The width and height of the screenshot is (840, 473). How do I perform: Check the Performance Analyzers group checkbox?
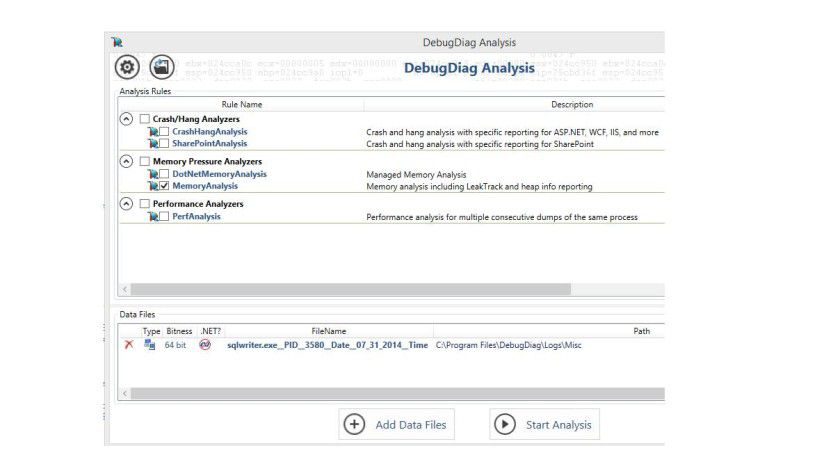(145, 203)
